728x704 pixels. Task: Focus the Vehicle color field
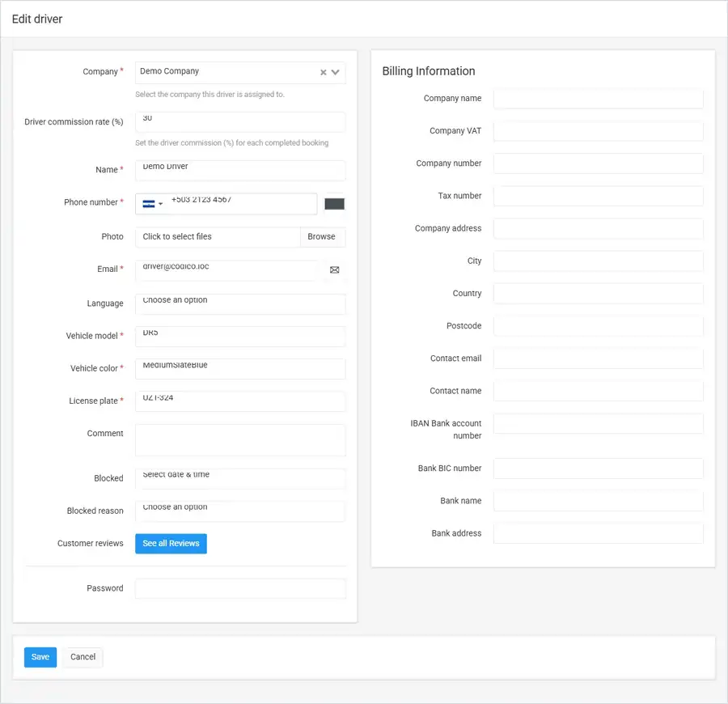240,369
